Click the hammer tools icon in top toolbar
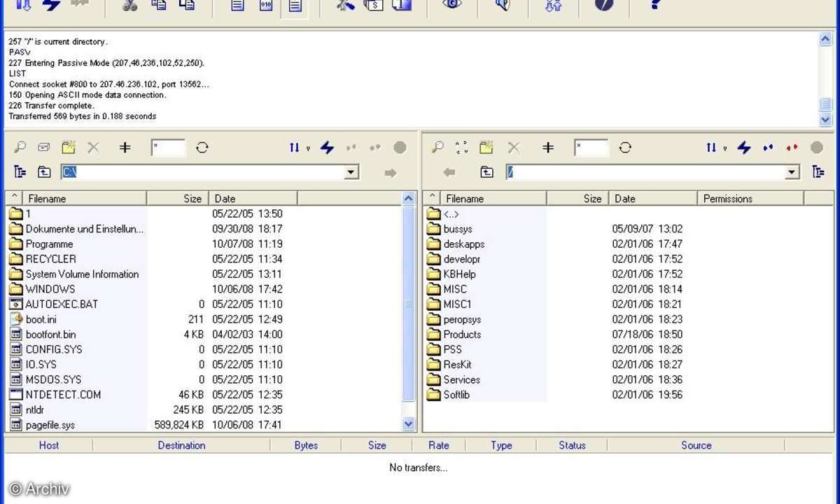Viewport: 840px width, 504px height. [x=345, y=5]
